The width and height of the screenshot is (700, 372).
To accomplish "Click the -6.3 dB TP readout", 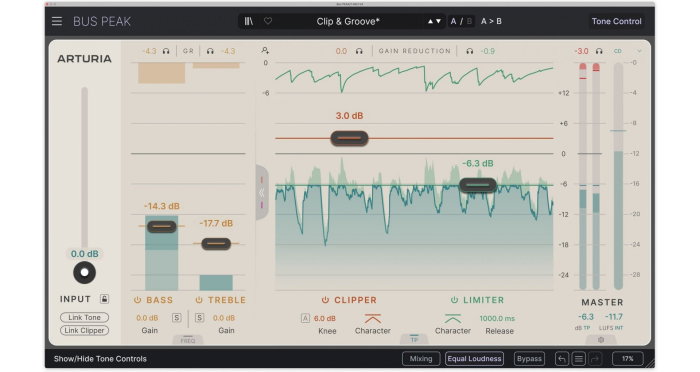I will (586, 317).
